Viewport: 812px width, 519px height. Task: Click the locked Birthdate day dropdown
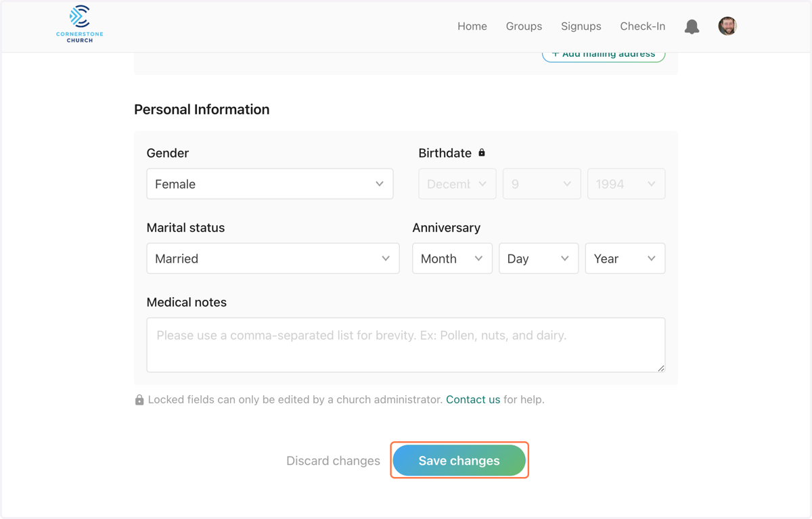(542, 184)
